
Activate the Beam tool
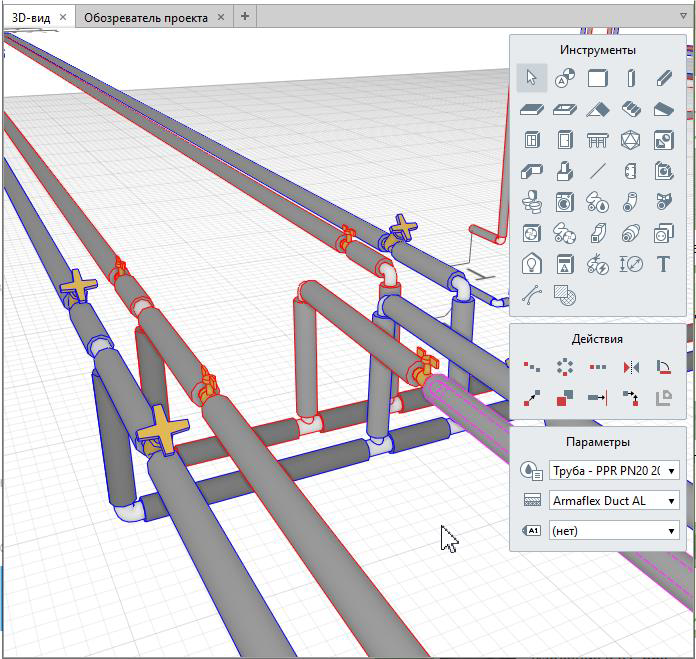click(663, 78)
